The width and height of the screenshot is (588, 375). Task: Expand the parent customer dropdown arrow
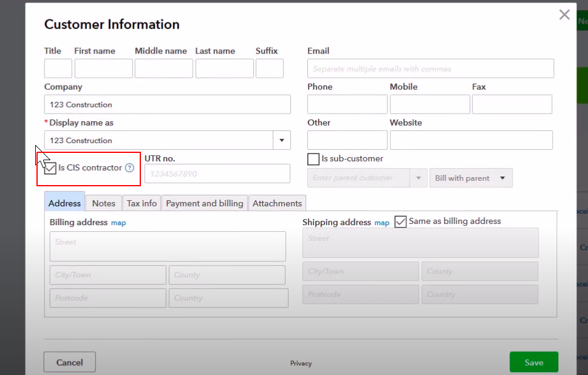[x=418, y=178]
